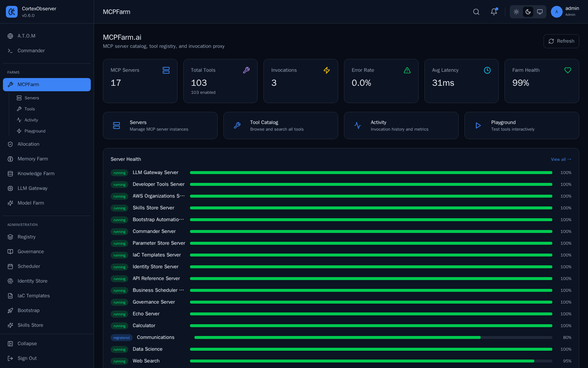Open Playground quick link card

coord(522,125)
